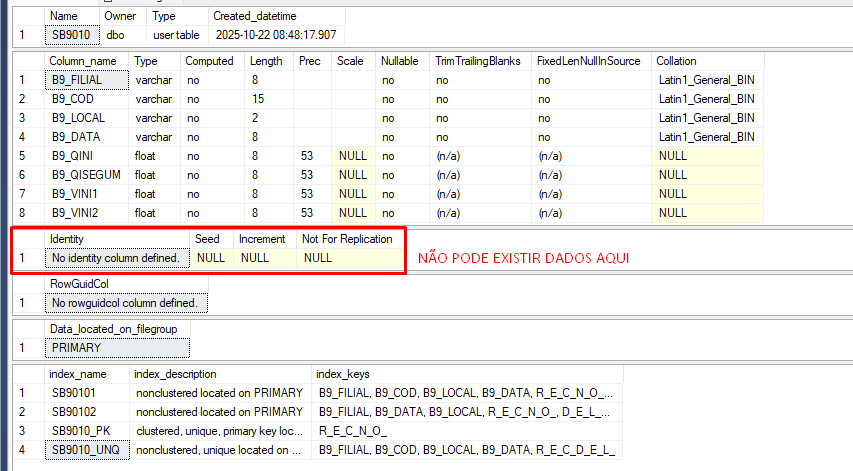Select index name SB90101

tap(87, 393)
